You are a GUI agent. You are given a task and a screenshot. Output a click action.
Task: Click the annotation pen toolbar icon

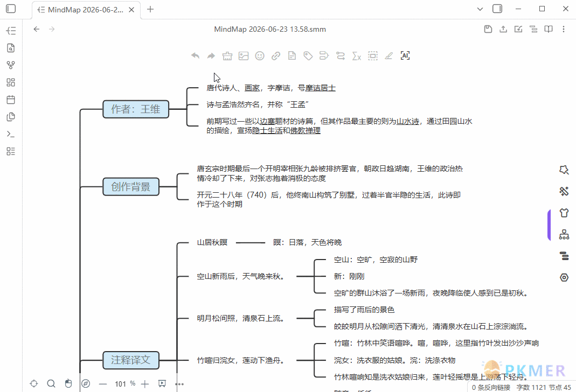[388, 56]
